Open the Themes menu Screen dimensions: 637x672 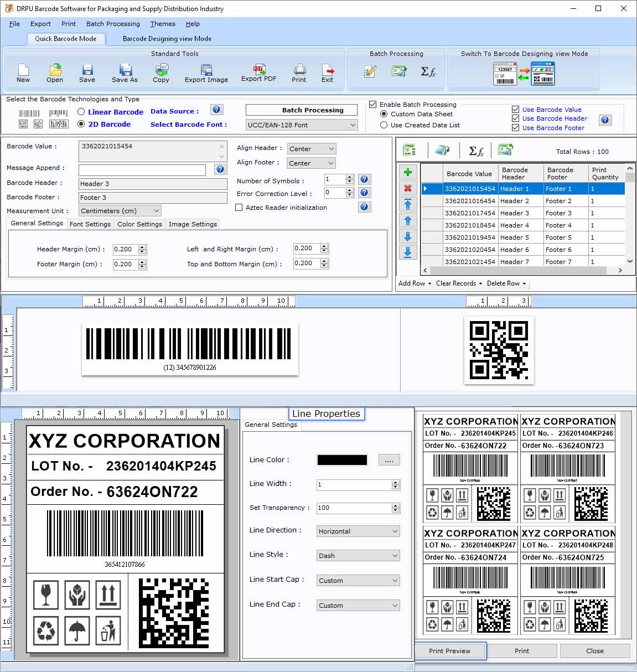(162, 24)
